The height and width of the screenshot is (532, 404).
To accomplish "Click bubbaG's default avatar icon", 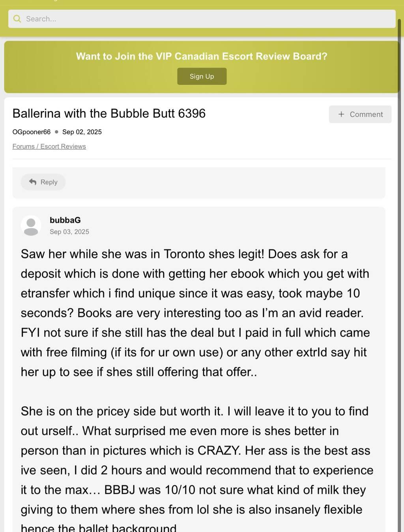I will coord(31,226).
